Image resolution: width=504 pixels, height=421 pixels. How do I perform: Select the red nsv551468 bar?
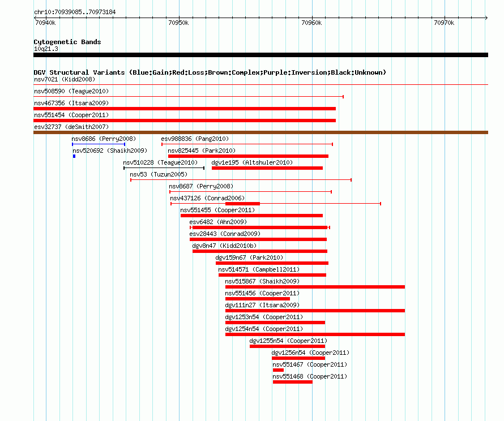click(x=293, y=382)
